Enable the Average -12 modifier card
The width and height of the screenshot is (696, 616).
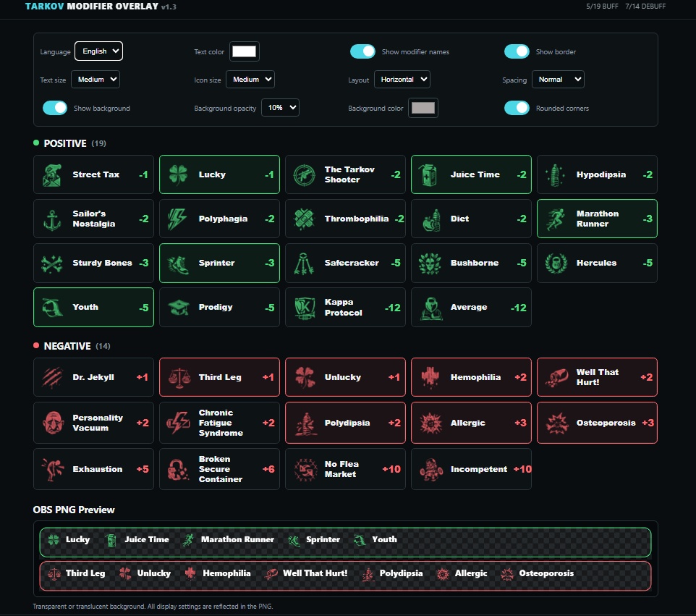click(471, 308)
